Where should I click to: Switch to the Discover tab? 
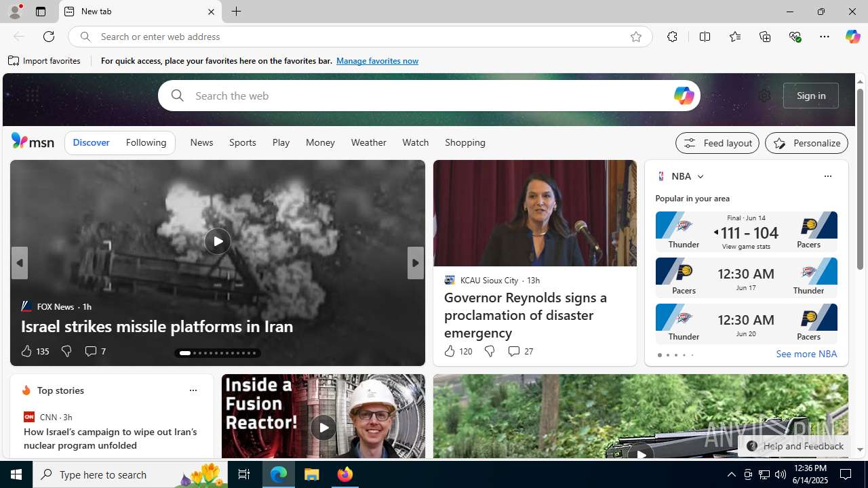[91, 143]
